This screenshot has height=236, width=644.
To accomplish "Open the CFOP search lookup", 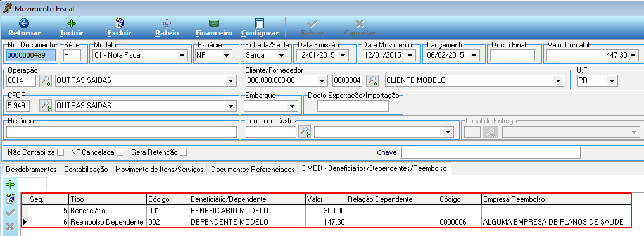I will 46,106.
